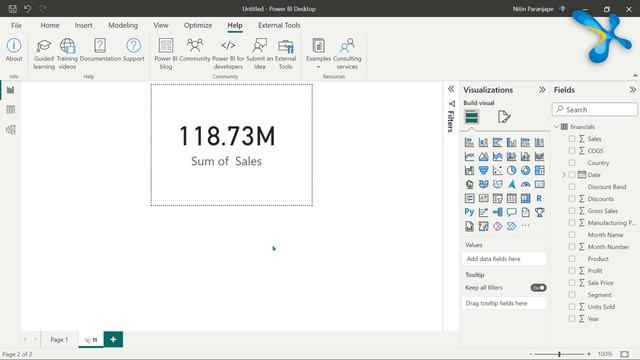The height and width of the screenshot is (360, 640).
Task: Select the scatter chart visual
Action: (x=497, y=170)
